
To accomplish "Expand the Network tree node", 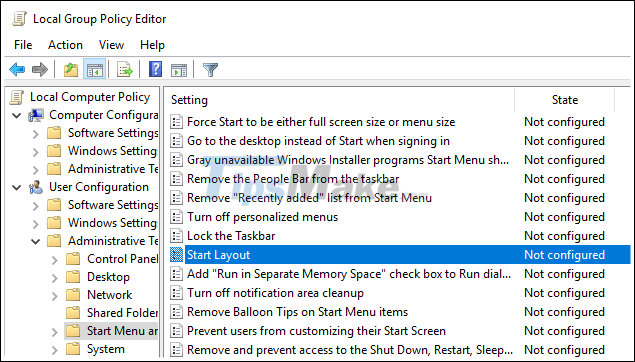I will 55,296.
